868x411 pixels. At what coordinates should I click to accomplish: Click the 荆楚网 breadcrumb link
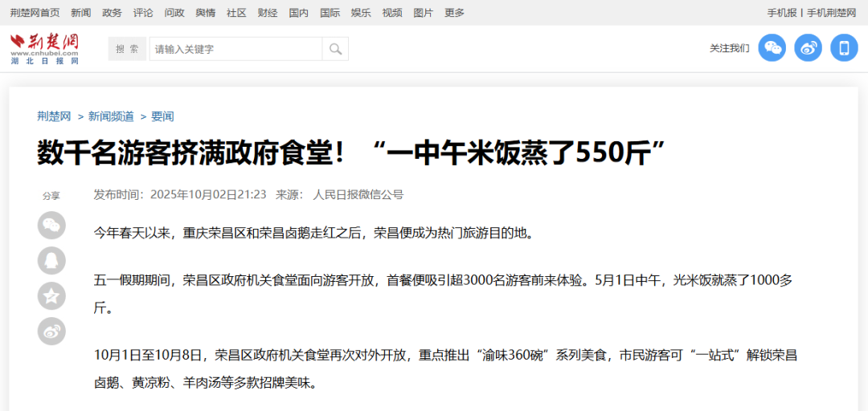pyautogui.click(x=54, y=116)
